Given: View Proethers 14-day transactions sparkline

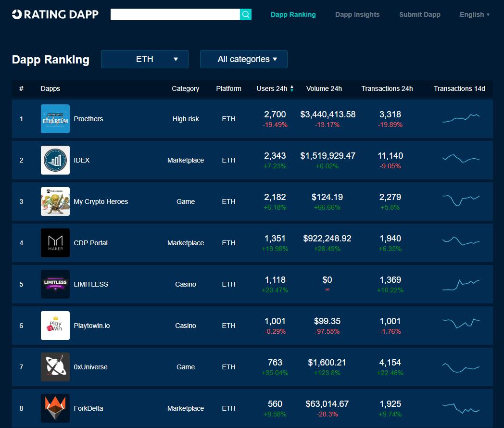Looking at the screenshot, I should (x=461, y=118).
